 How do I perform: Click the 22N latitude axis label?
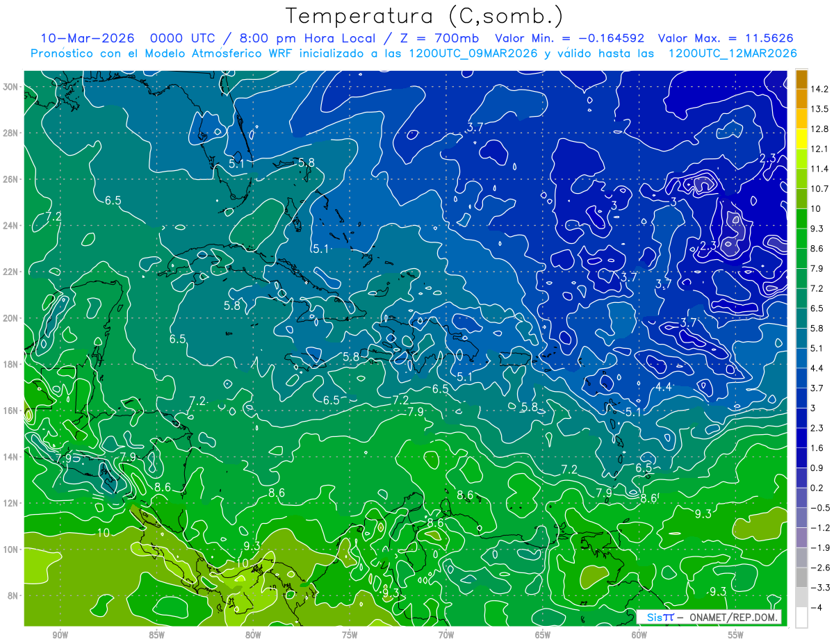tap(11, 272)
